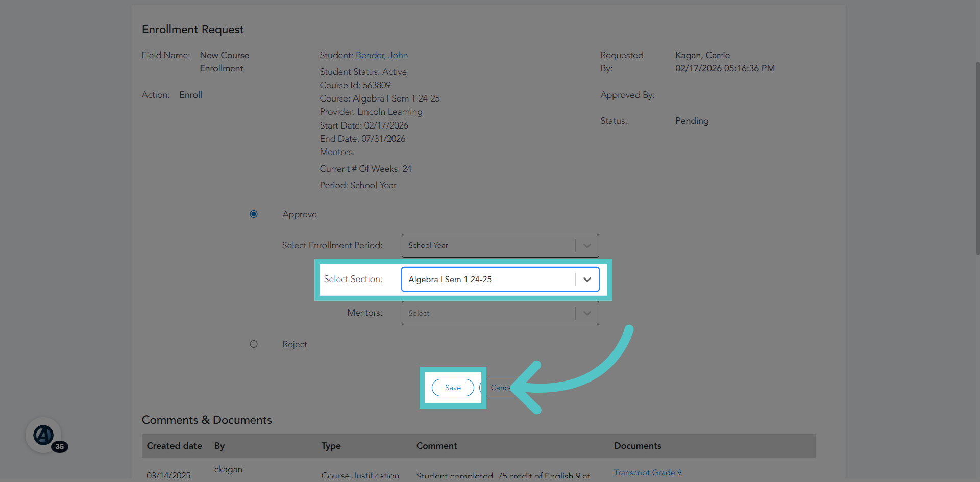980x482 pixels.
Task: Click the Save button
Action: click(x=453, y=388)
